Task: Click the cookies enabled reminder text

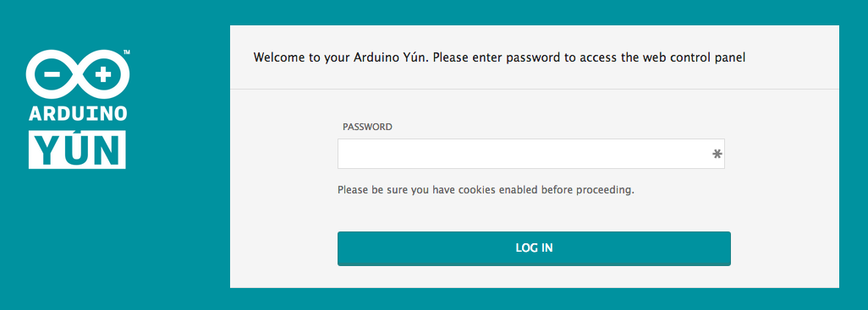Action: coord(486,190)
